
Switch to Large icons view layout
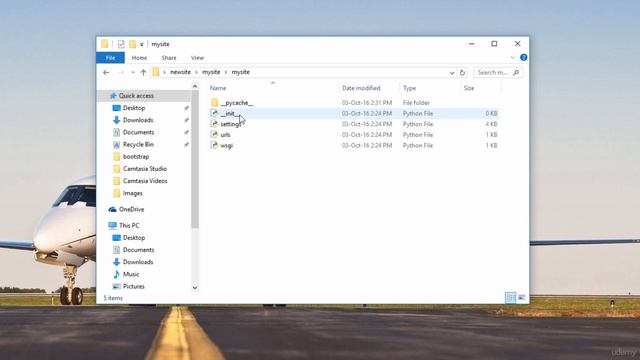click(x=522, y=298)
